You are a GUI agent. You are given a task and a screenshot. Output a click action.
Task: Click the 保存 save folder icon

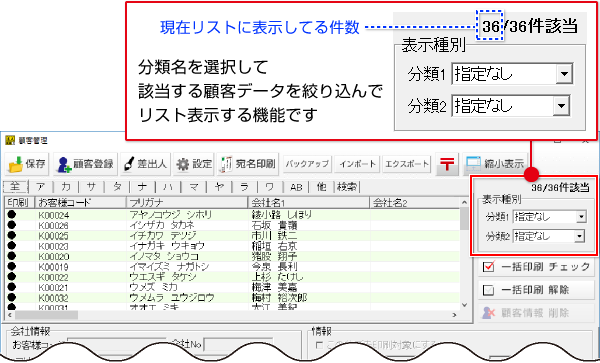click(16, 164)
